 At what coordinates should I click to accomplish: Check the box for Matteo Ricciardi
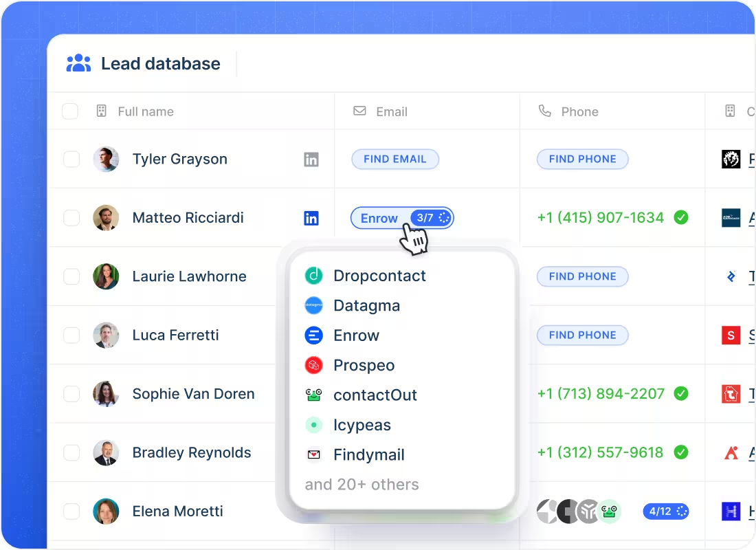coord(71,218)
